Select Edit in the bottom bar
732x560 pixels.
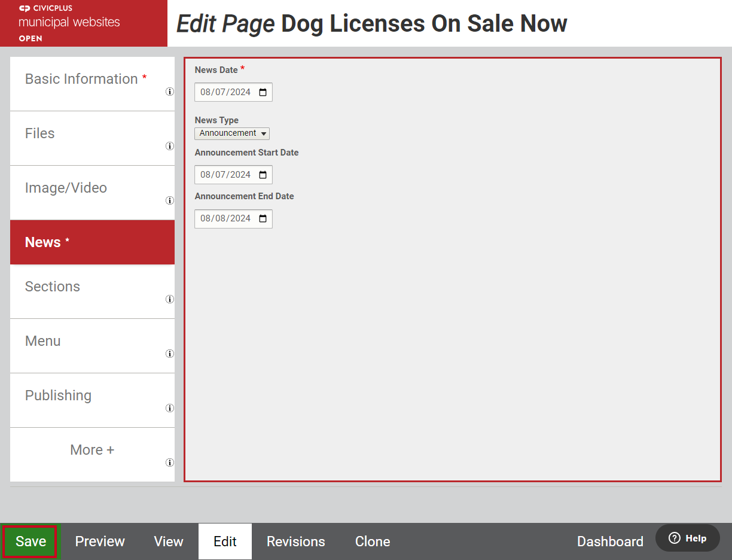[x=225, y=541]
